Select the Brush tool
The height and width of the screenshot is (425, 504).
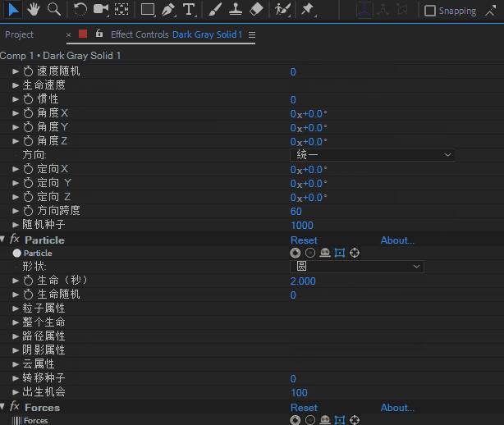215,9
